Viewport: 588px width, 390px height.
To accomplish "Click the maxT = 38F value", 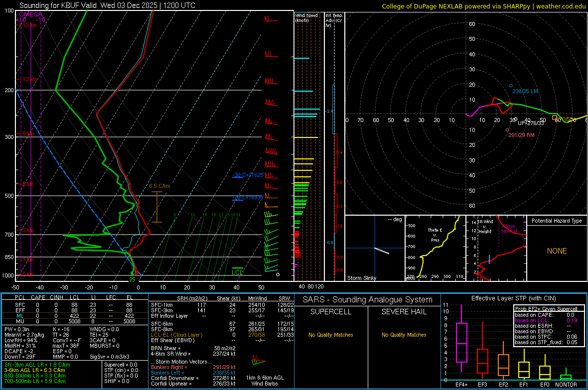I will [66, 346].
